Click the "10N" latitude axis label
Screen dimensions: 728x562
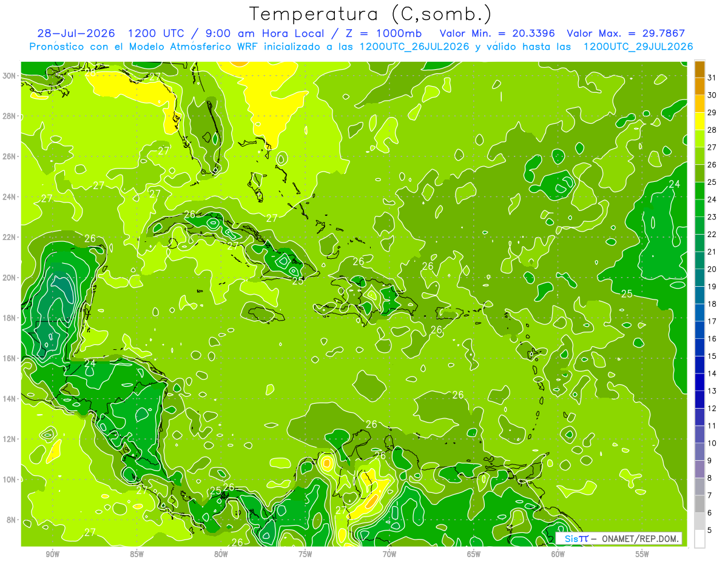[x=10, y=480]
